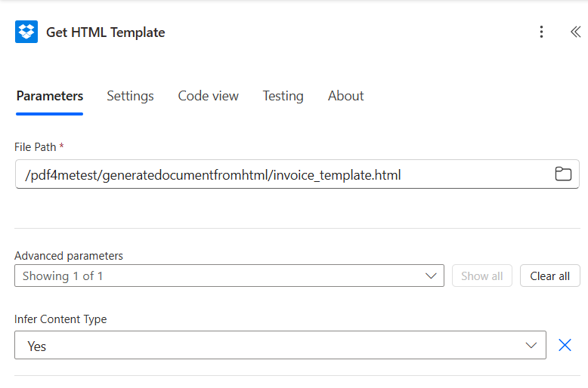Open the folder picker for File Path
This screenshot has height=388, width=588.
coord(563,174)
